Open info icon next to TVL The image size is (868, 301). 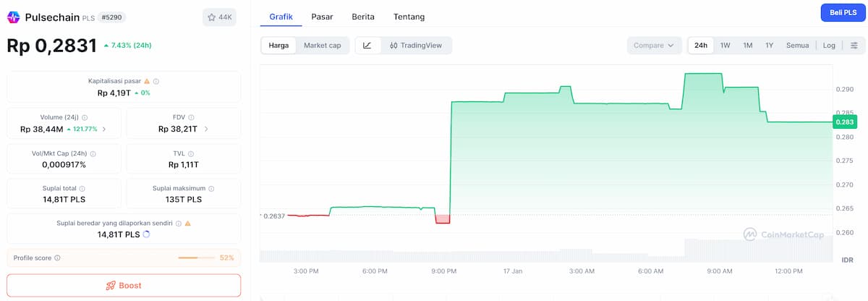click(x=192, y=153)
